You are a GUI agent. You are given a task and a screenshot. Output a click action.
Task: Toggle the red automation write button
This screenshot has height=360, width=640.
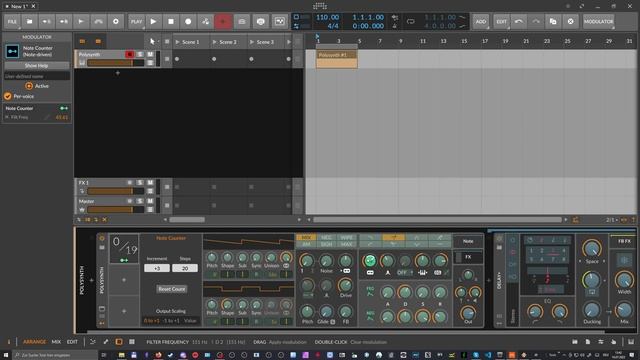[223, 21]
